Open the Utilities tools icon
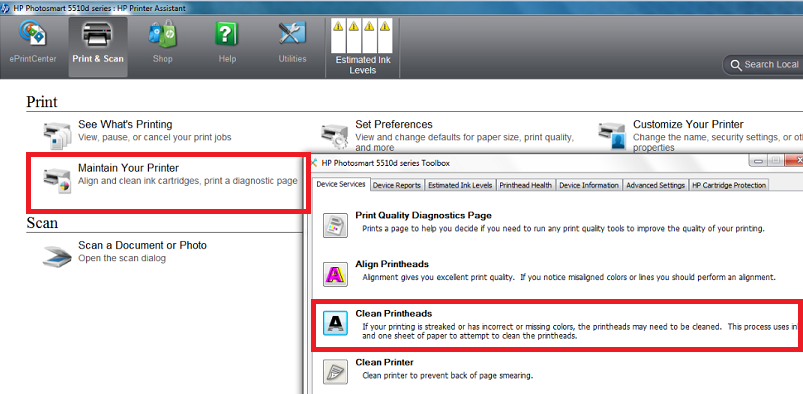 coord(292,34)
